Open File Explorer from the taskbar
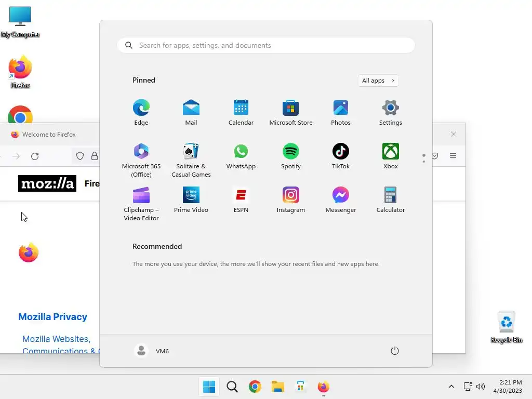Image resolution: width=532 pixels, height=399 pixels. pos(277,387)
